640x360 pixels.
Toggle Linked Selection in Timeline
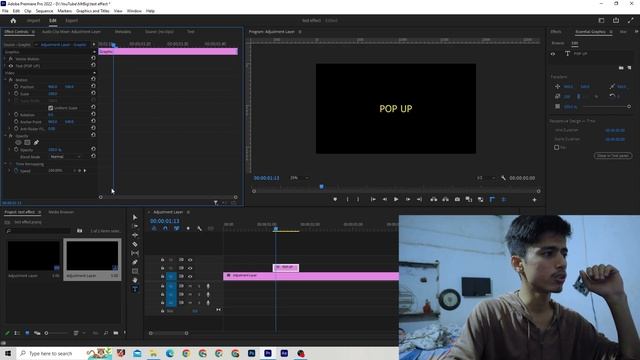click(176, 229)
